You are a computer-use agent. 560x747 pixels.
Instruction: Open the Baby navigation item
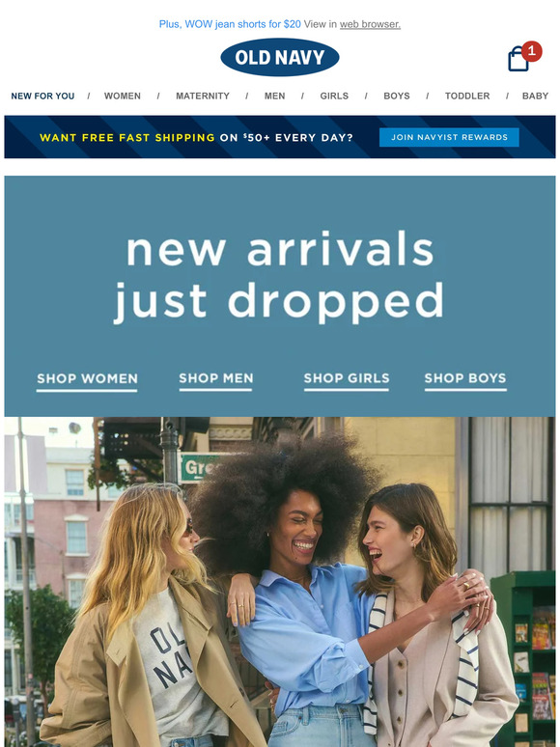[535, 96]
